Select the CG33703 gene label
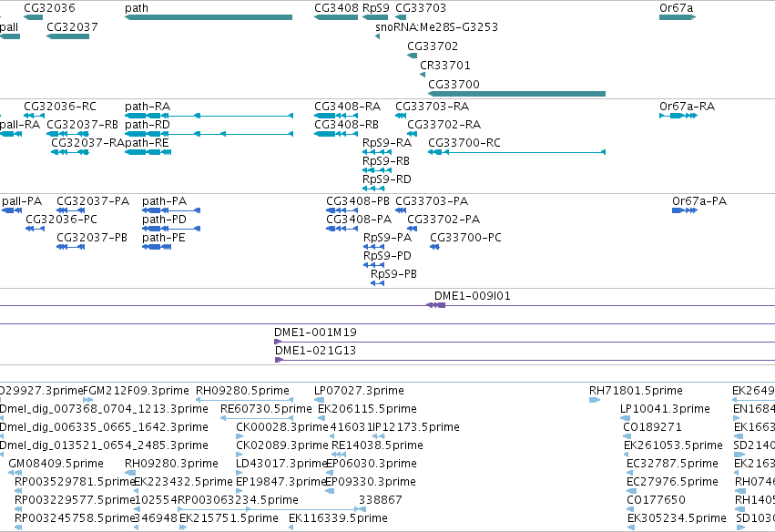775x532 pixels. [421, 8]
